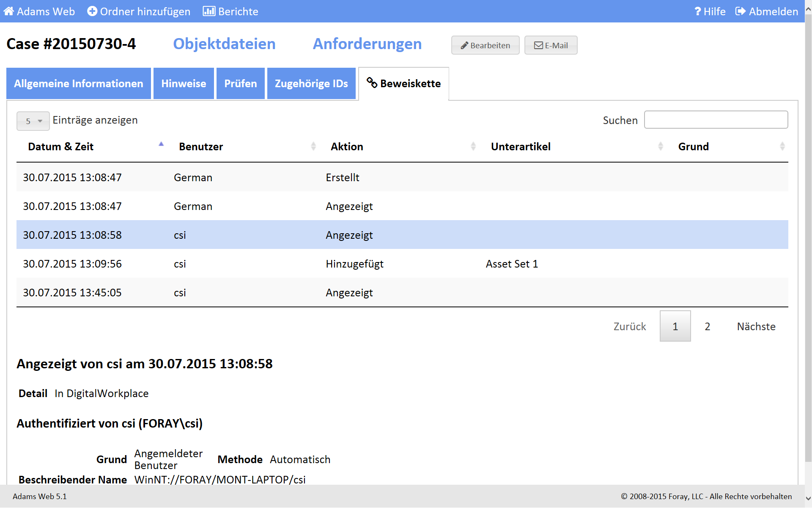Click the Abmelden sign-out icon

coord(741,11)
